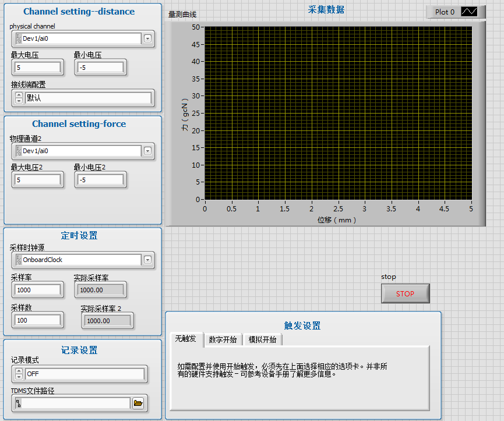The height and width of the screenshot is (421, 504).
Task: Click the 位移 ( mm ) axis label
Action: coord(337,220)
